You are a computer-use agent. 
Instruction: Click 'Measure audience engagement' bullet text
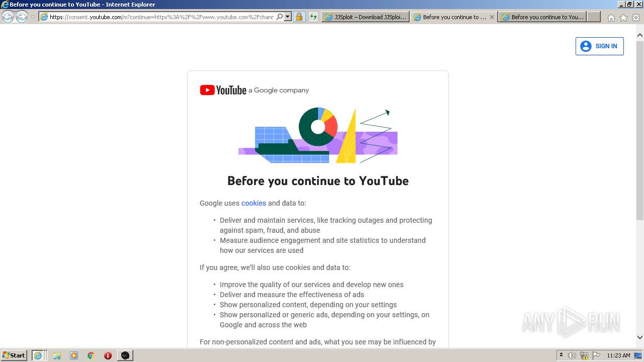(x=323, y=245)
